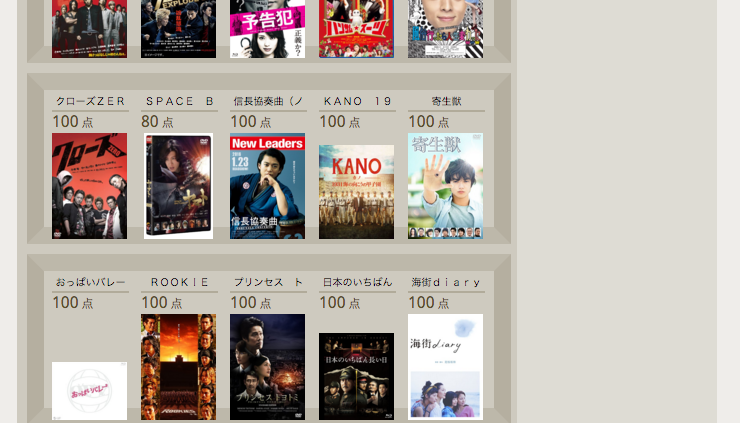Open the top-row poster of gang in suits

pyautogui.click(x=89, y=29)
